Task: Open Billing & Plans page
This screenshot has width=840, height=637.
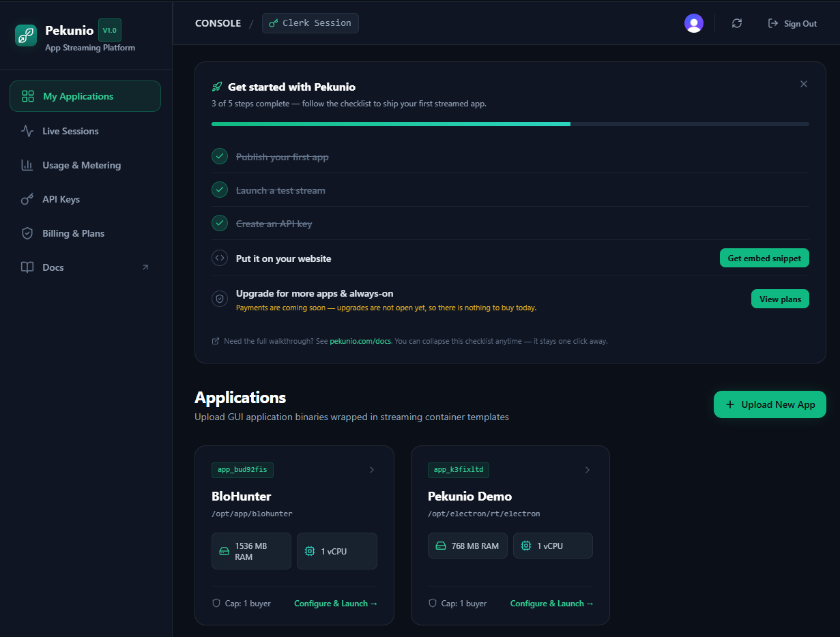Action: click(85, 233)
